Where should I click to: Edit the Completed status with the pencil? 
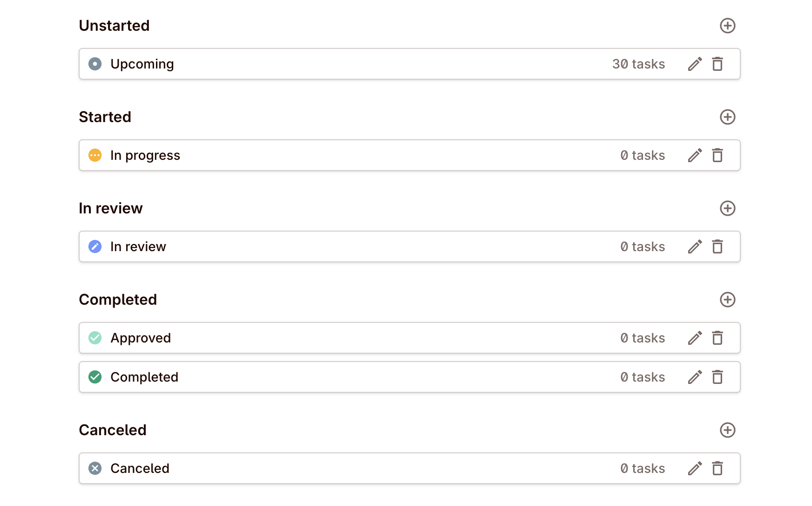(695, 377)
